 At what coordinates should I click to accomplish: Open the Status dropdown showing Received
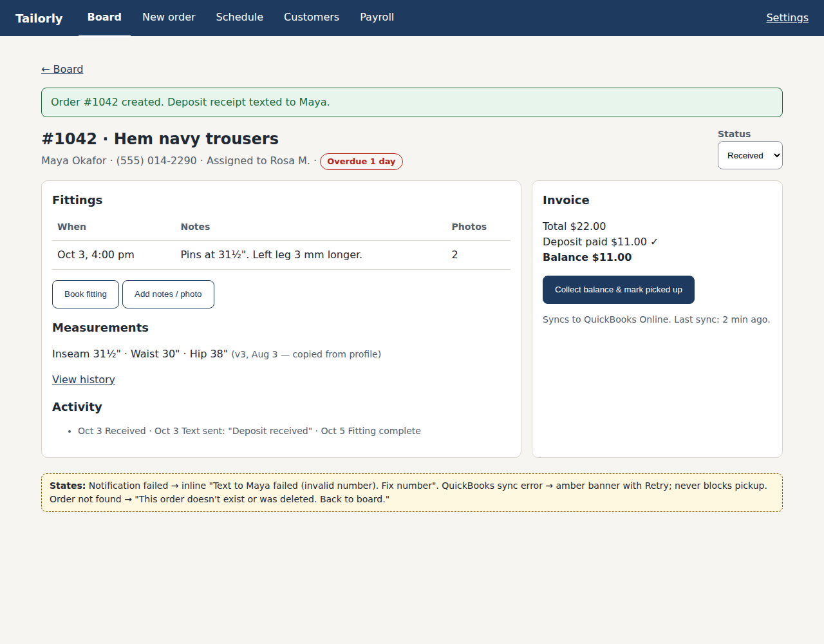pos(750,155)
